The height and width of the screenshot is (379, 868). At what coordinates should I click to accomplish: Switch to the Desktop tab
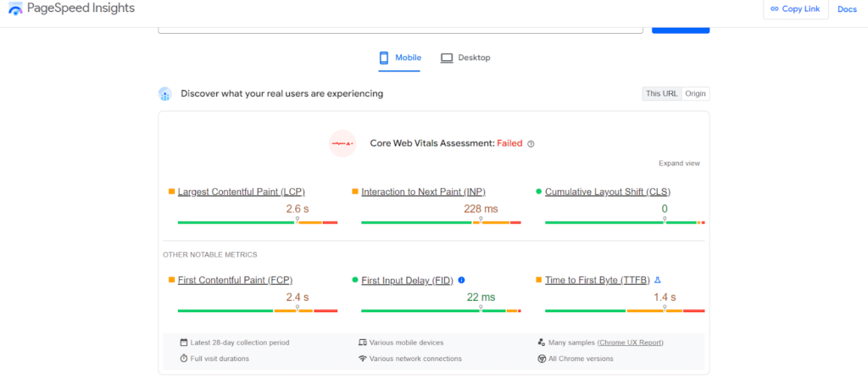[465, 58]
